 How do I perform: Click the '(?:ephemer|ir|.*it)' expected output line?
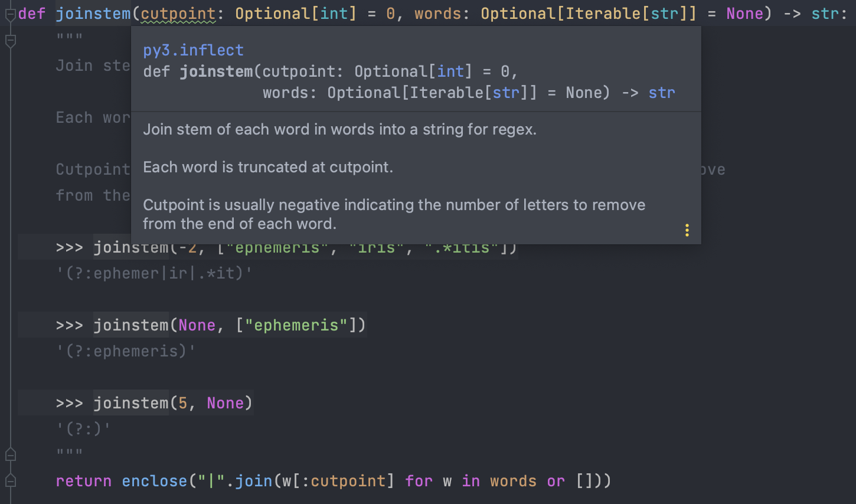[153, 273]
